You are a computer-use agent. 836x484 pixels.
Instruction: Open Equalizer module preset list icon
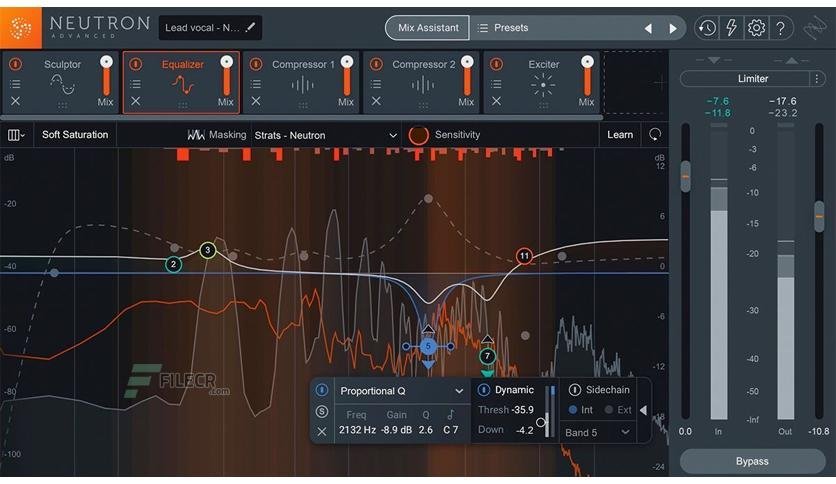[135, 84]
